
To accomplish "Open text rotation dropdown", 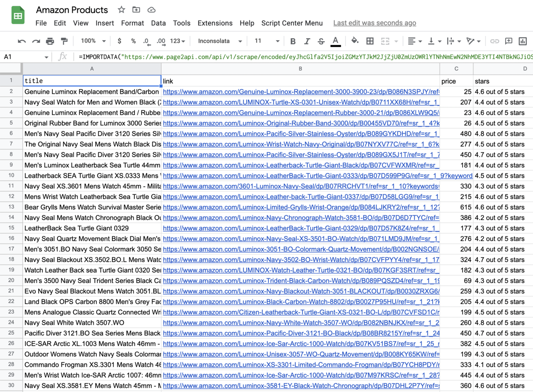I will 474,41.
